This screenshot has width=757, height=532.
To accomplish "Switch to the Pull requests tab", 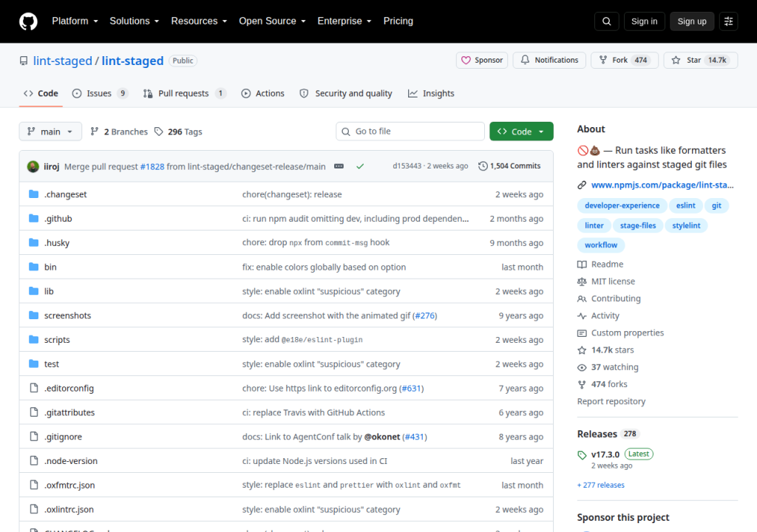I will pos(184,94).
